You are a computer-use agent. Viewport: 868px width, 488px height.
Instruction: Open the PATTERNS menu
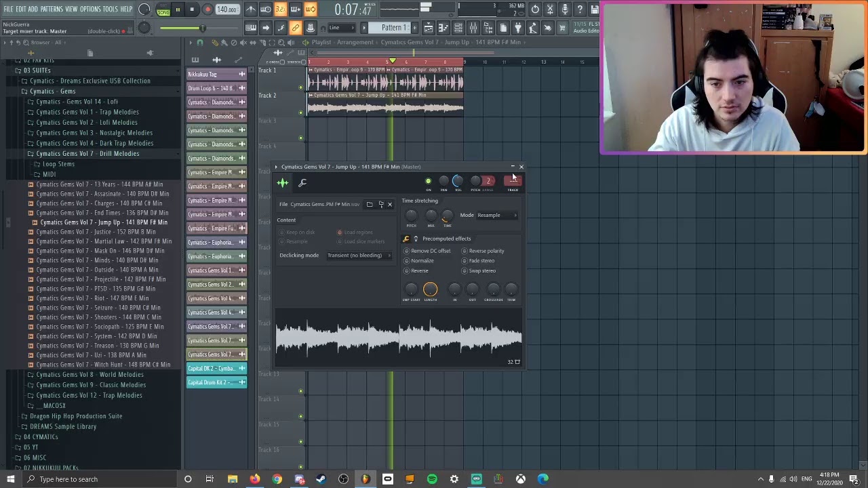pos(52,9)
